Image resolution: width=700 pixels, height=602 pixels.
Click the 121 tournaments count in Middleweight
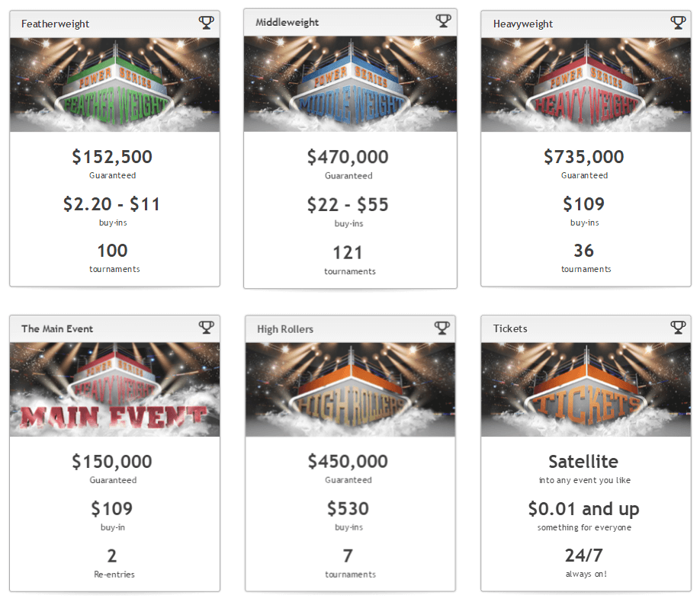[348, 253]
